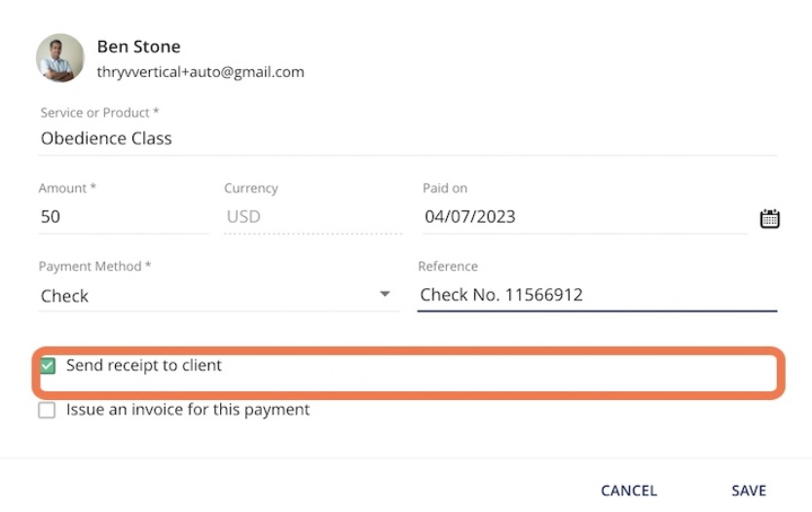Open the calendar date picker icon
This screenshot has width=812, height=512.
tap(769, 218)
